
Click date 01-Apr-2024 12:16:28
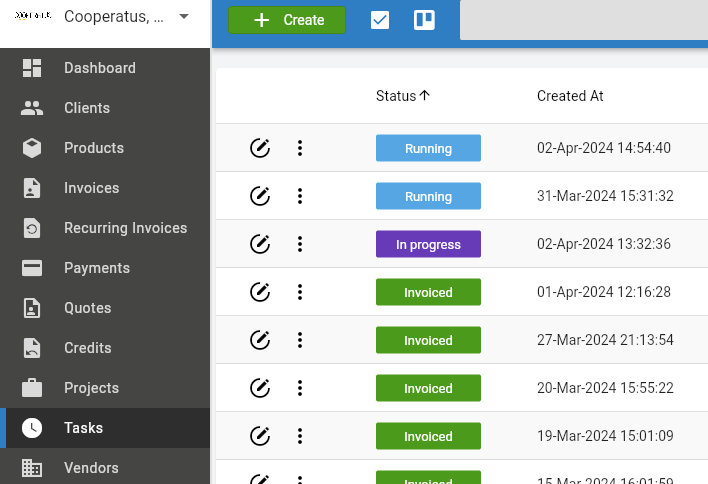(604, 292)
